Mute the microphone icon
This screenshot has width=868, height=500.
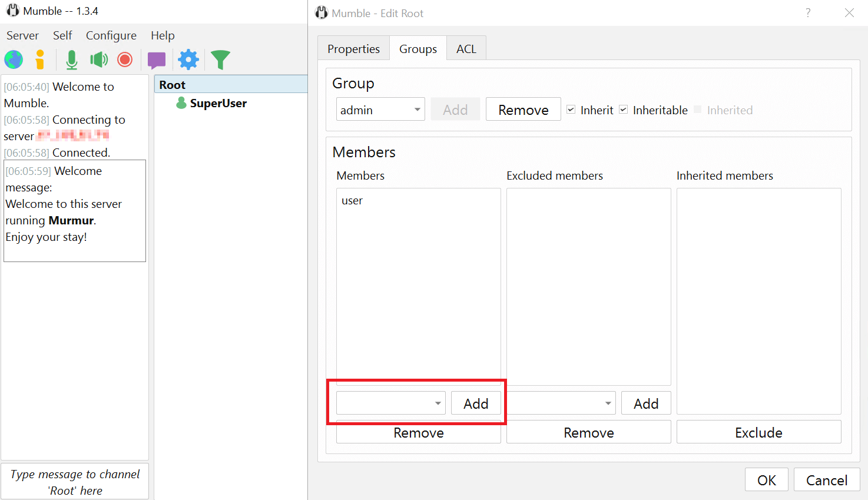pyautogui.click(x=72, y=59)
